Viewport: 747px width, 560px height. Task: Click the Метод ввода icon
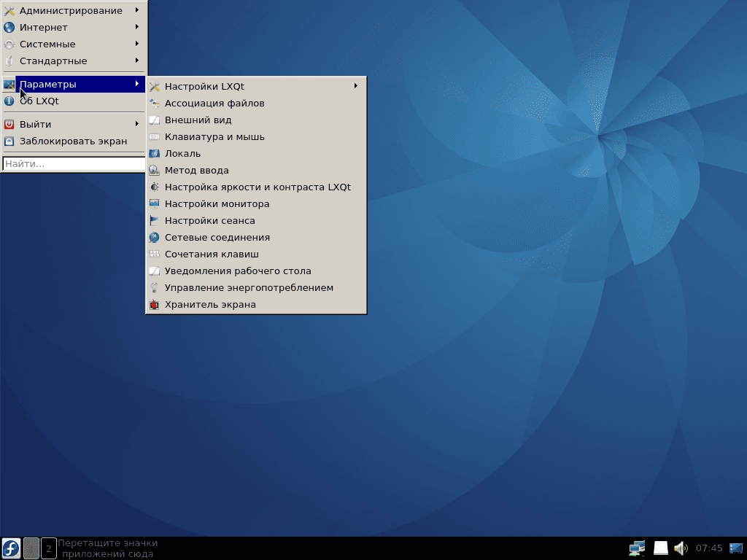154,171
